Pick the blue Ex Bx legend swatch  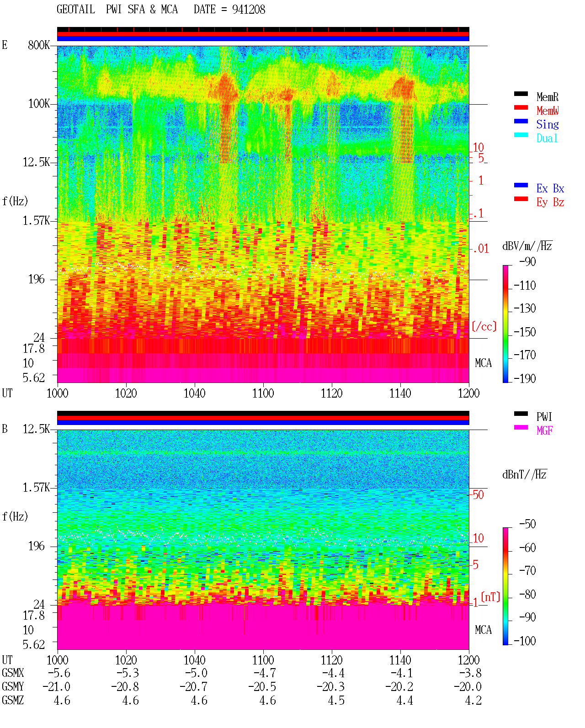point(521,186)
